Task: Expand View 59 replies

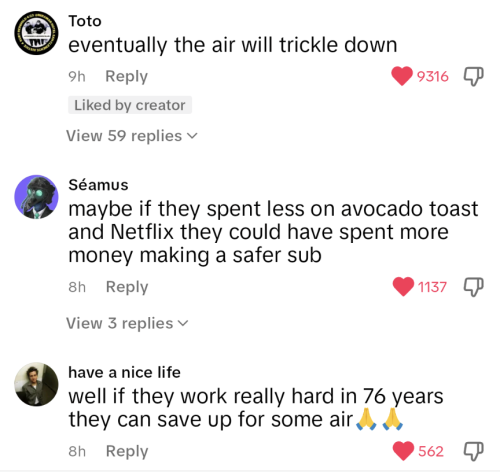Action: 132,136
